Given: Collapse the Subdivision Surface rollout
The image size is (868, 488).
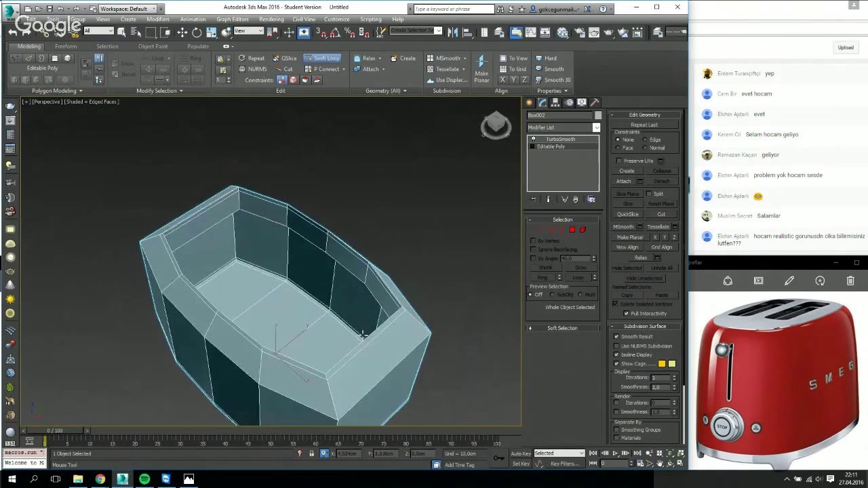Looking at the screenshot, I should point(644,327).
